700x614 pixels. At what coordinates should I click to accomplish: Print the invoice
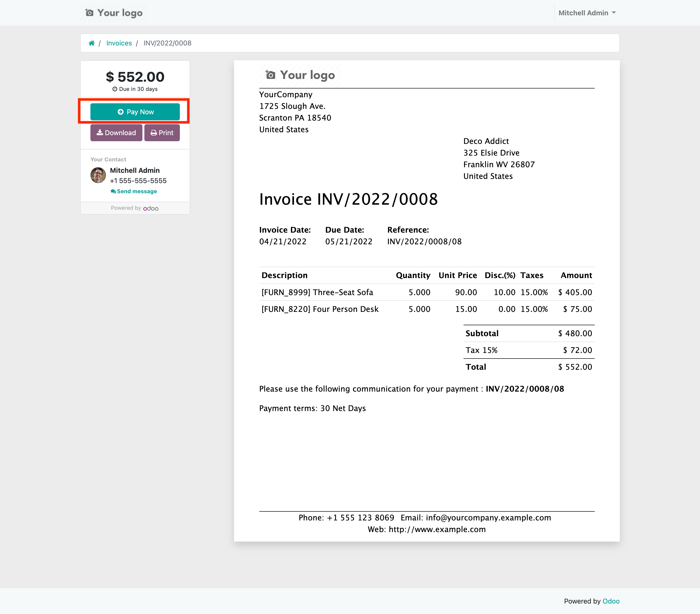[x=162, y=133]
